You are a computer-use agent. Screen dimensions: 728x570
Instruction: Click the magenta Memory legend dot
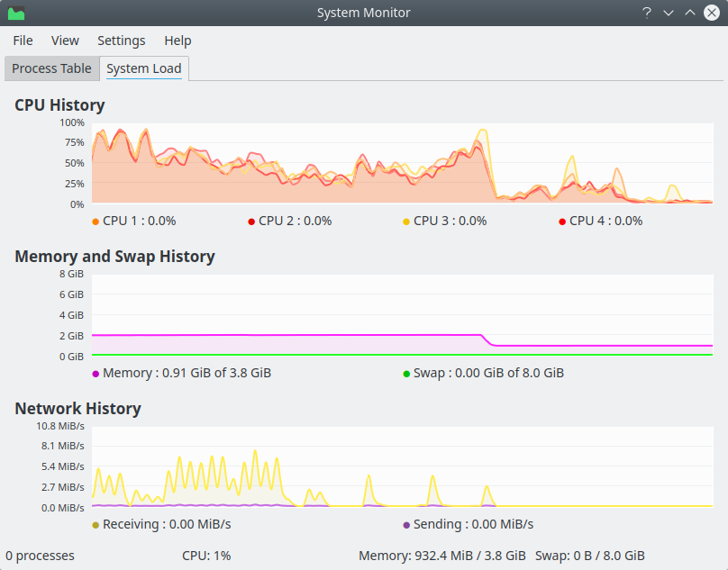[x=96, y=374]
